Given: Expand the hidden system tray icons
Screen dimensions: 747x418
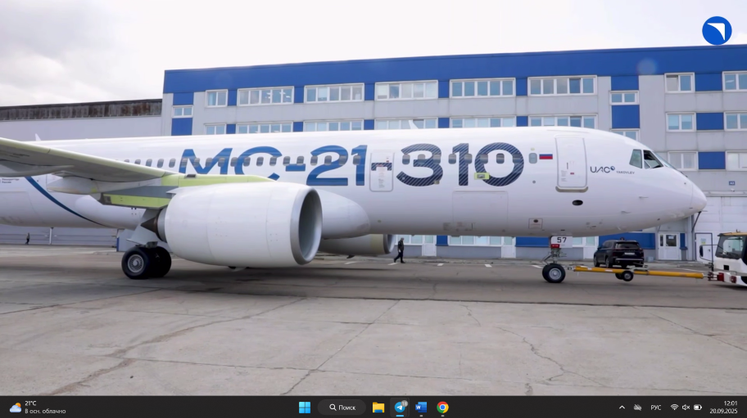Looking at the screenshot, I should (622, 407).
